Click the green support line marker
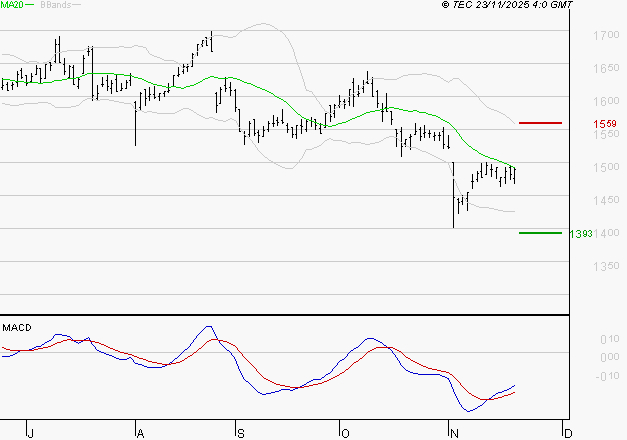This screenshot has width=627, height=440. 540,233
